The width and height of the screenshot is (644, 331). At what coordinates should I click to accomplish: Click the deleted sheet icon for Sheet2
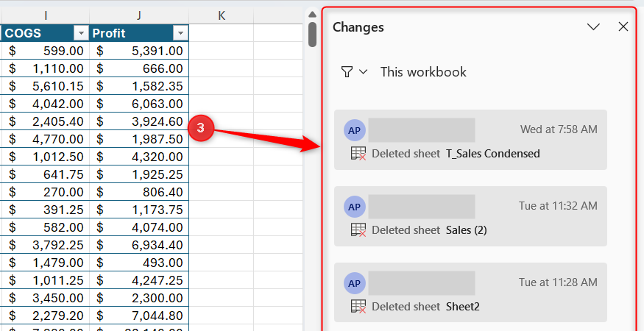click(x=358, y=307)
